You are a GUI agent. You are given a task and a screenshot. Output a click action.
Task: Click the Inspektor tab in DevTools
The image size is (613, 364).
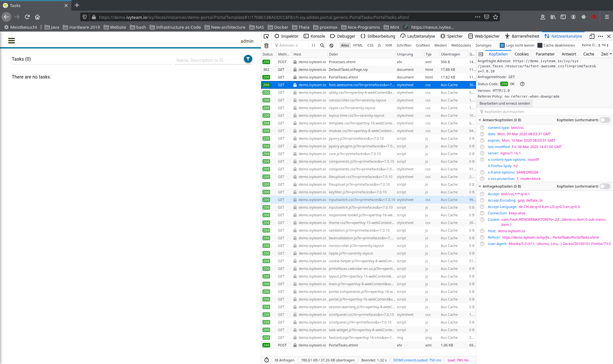tap(288, 36)
